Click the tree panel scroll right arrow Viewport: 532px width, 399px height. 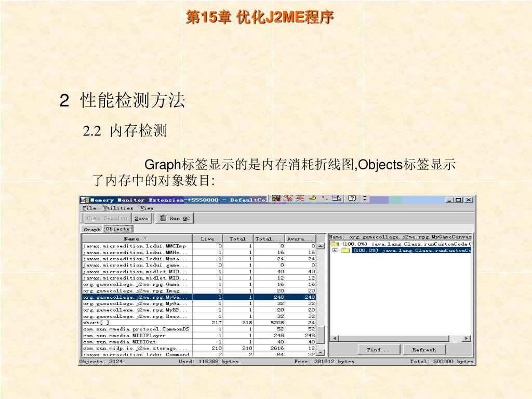[467, 338]
